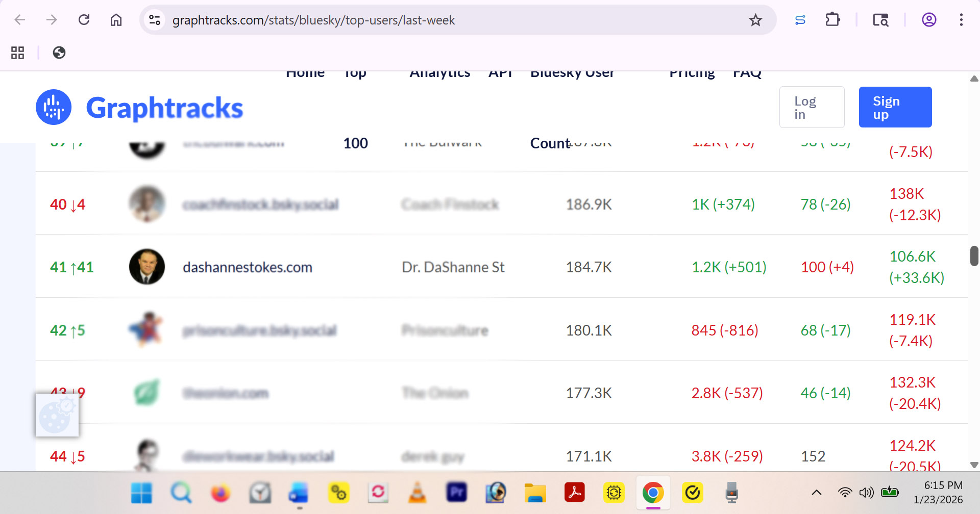
Task: Reload the page
Action: coord(84,20)
